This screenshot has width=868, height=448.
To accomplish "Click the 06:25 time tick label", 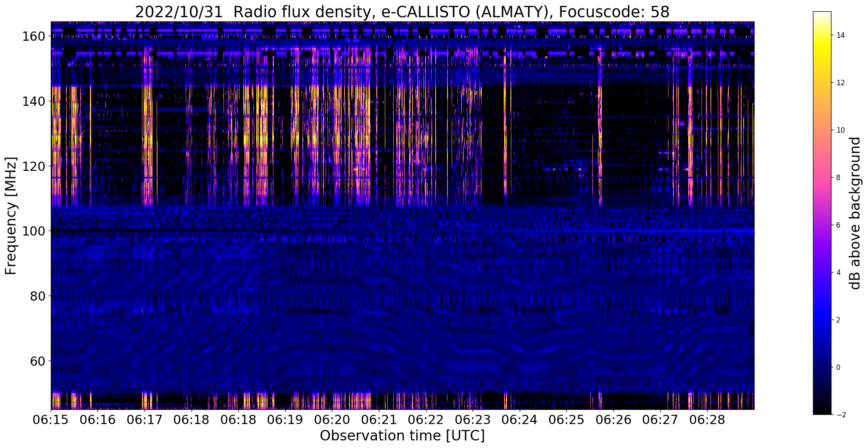I will 566,420.
